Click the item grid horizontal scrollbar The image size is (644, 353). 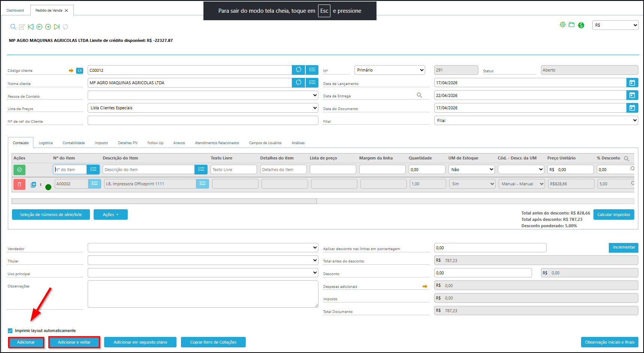(164, 201)
